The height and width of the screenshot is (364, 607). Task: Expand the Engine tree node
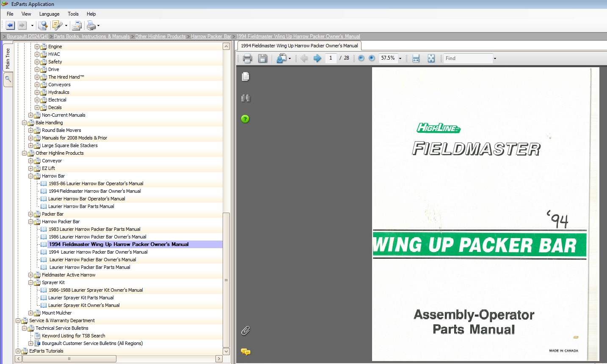[x=37, y=46]
